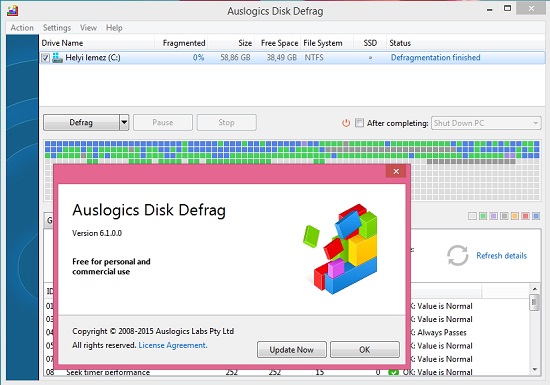Click the colorful blocks logo in About dialog
The width and height of the screenshot is (550, 385).
[340, 248]
